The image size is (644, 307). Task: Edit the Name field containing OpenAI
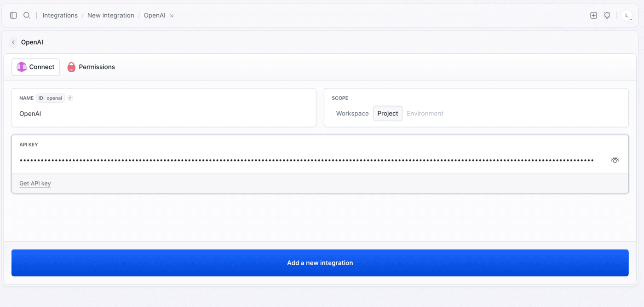click(164, 113)
